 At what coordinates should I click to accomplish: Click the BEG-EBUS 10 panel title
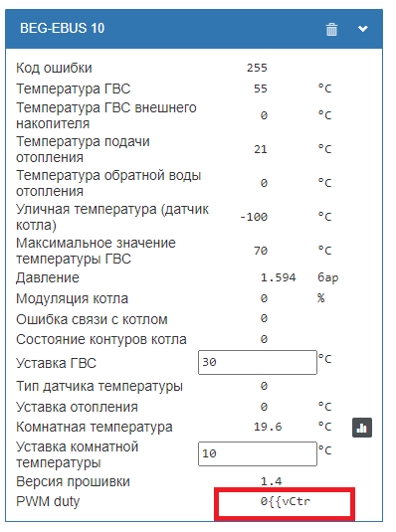point(62,28)
